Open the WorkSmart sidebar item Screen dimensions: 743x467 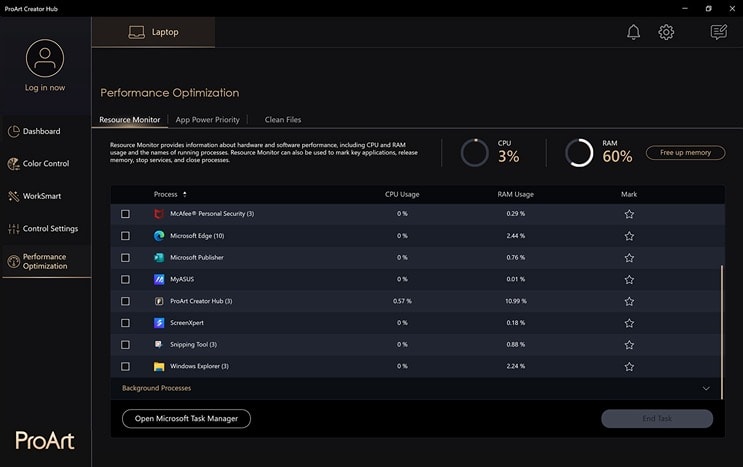pos(42,196)
